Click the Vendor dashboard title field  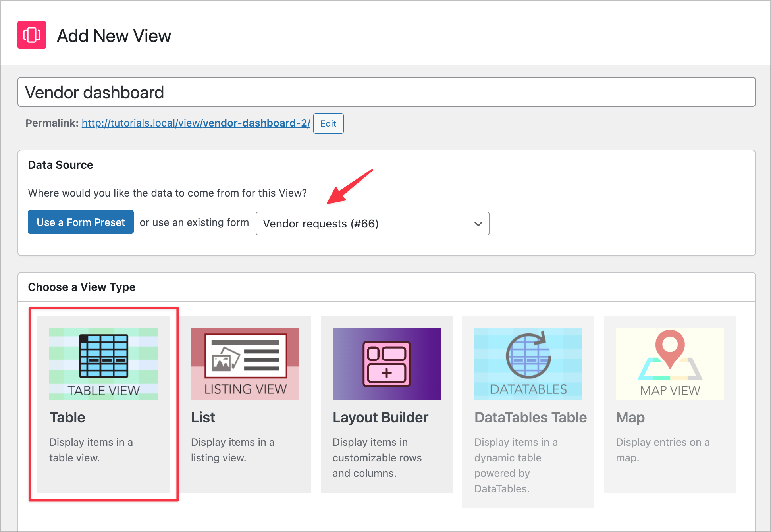[385, 92]
